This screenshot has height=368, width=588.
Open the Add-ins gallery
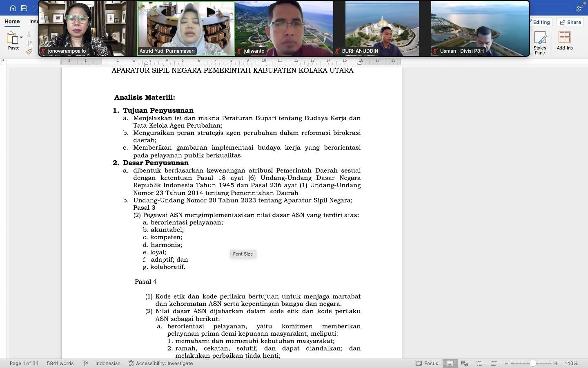click(x=564, y=41)
